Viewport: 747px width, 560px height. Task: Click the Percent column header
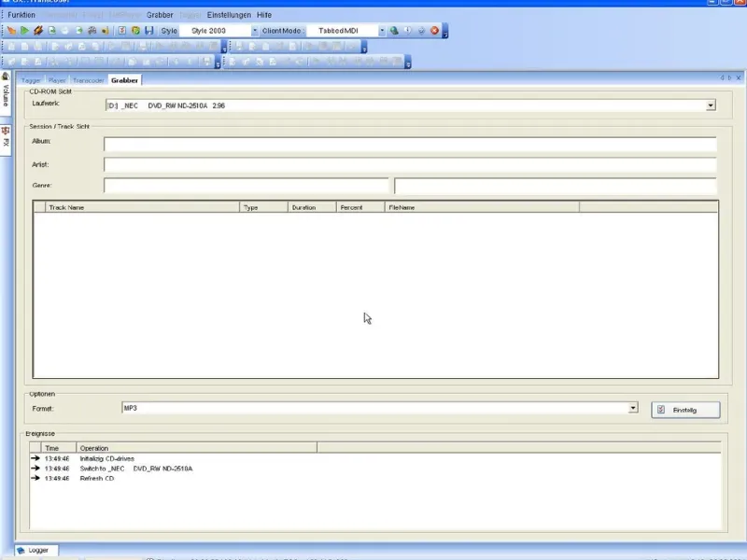[x=360, y=207]
